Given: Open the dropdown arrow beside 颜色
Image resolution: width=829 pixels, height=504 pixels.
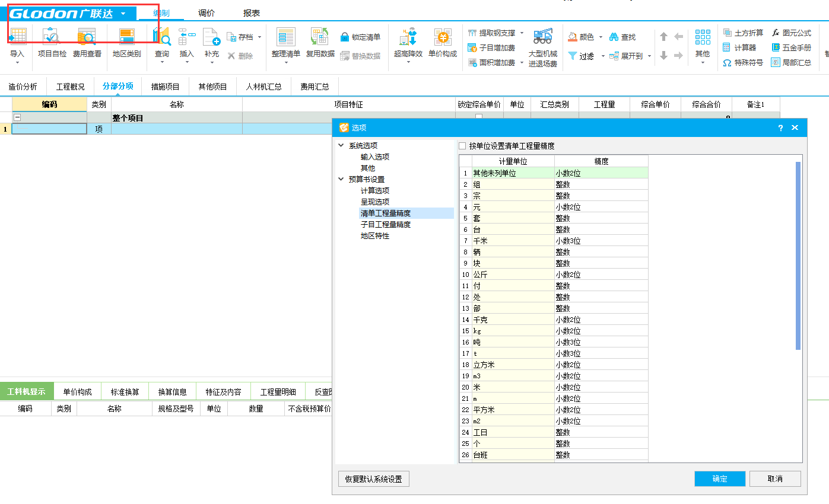Looking at the screenshot, I should (601, 37).
